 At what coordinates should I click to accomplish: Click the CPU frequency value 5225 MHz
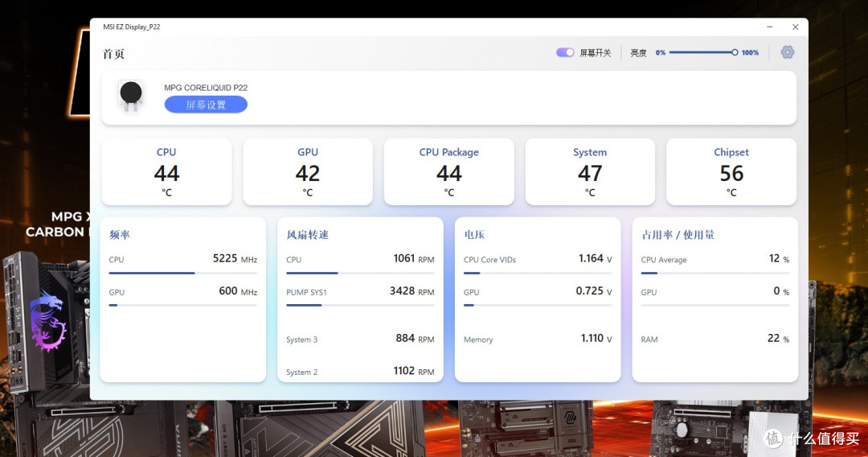coord(235,259)
